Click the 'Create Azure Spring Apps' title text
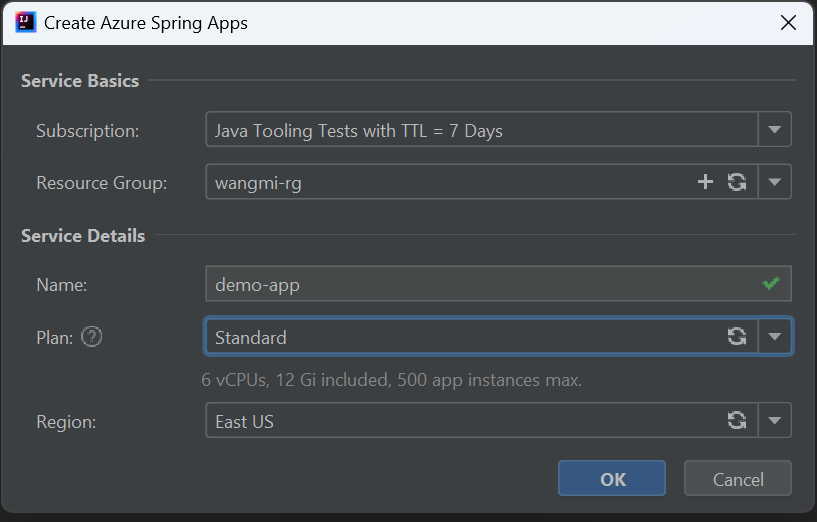The height and width of the screenshot is (522, 817). (x=146, y=23)
